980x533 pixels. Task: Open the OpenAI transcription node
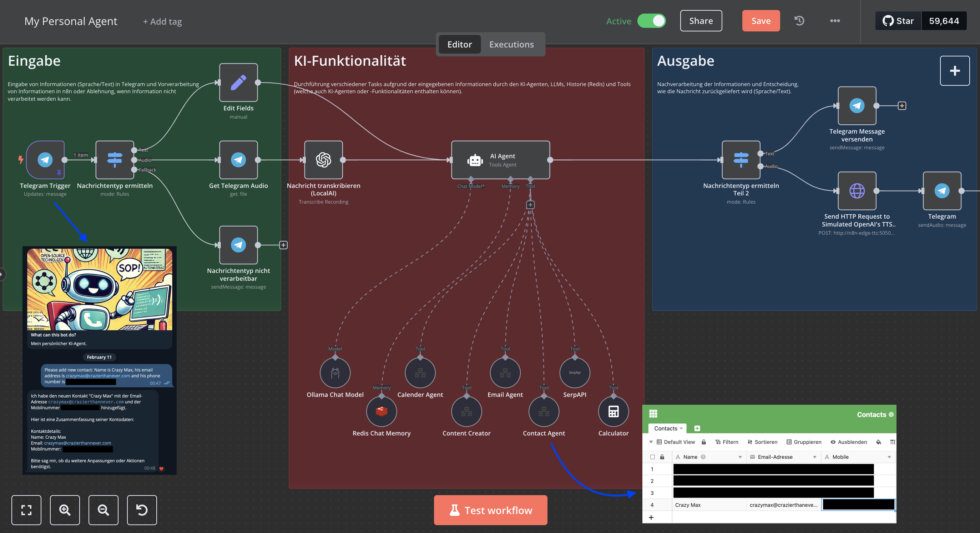323,160
